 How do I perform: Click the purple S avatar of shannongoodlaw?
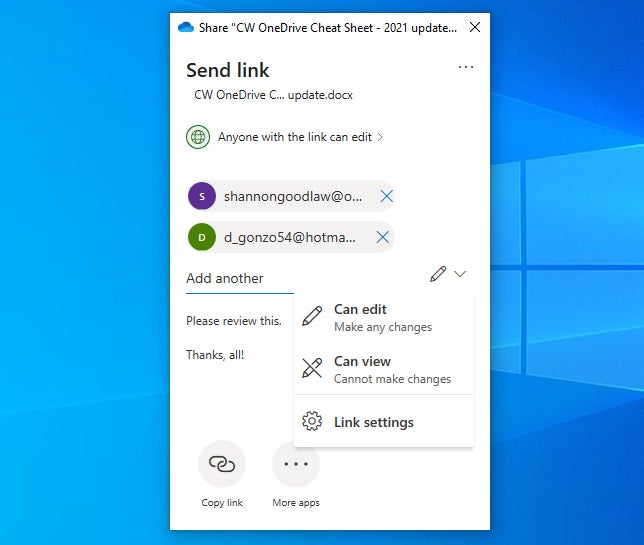(202, 196)
